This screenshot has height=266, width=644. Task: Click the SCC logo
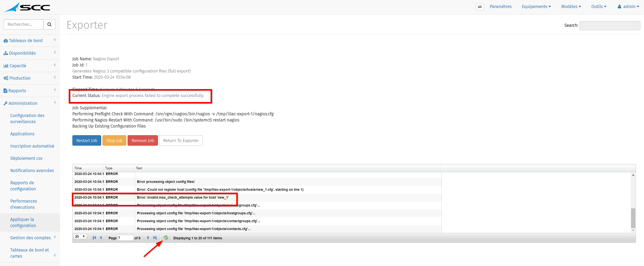27,7
